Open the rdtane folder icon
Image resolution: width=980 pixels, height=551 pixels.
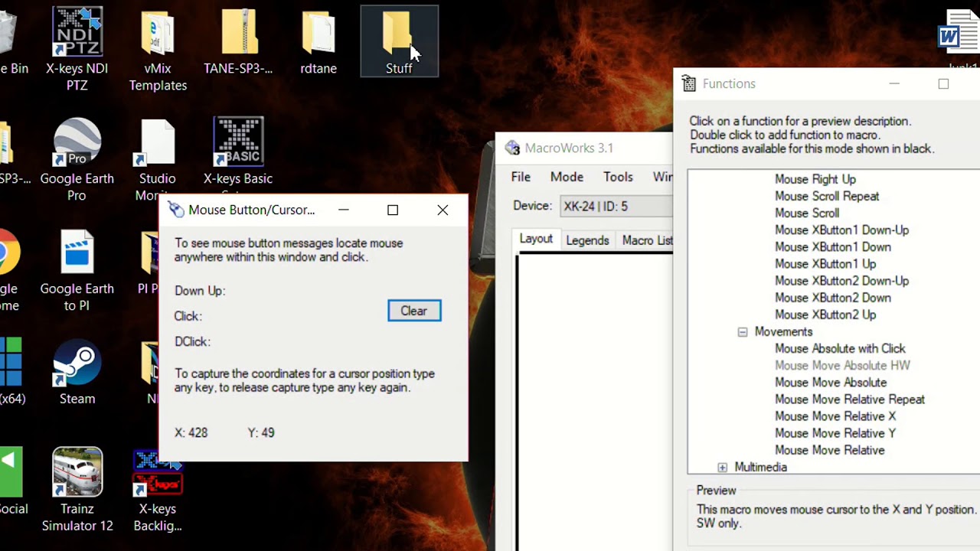(x=318, y=41)
